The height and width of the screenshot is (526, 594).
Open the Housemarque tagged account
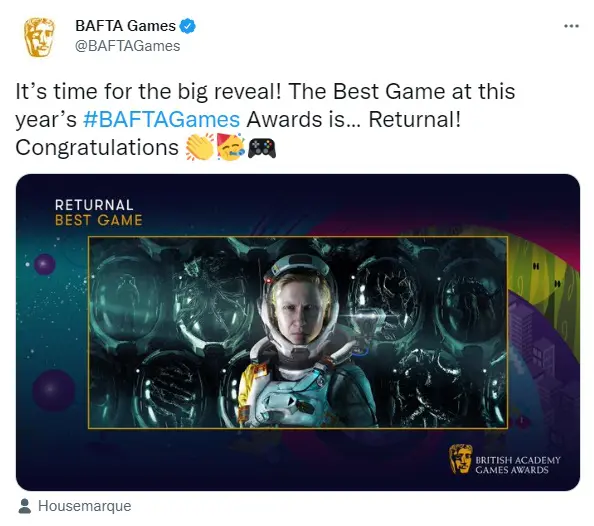pyautogui.click(x=84, y=506)
